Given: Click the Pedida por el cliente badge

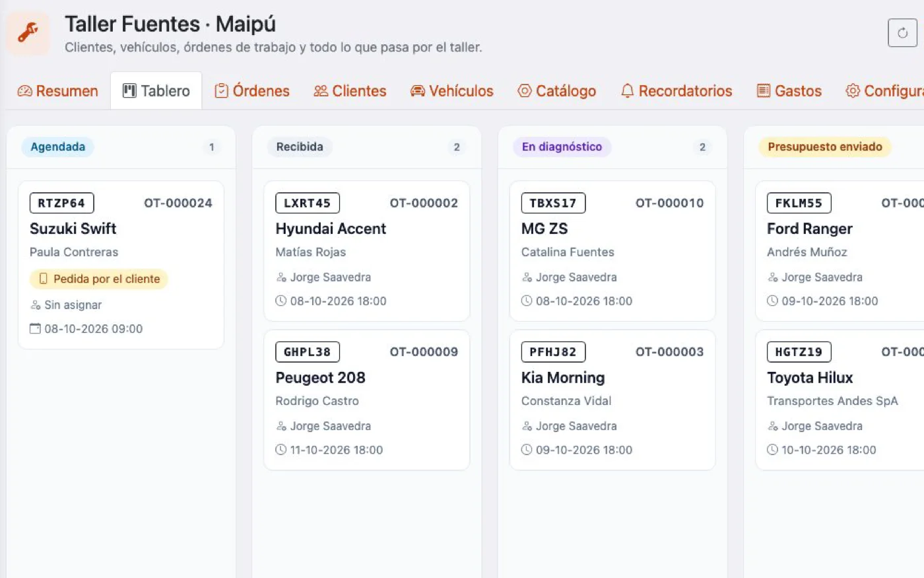Looking at the screenshot, I should pos(99,279).
